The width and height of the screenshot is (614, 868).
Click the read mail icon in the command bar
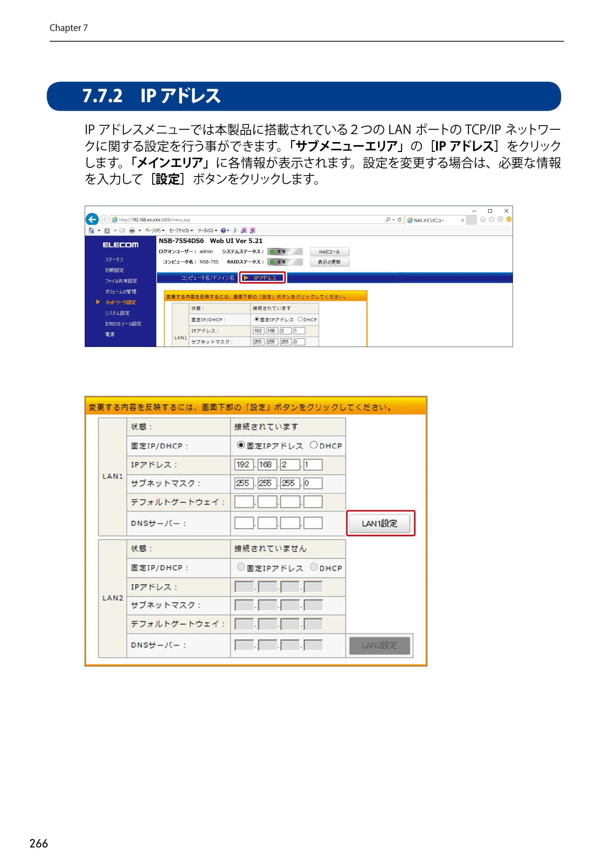[122, 231]
